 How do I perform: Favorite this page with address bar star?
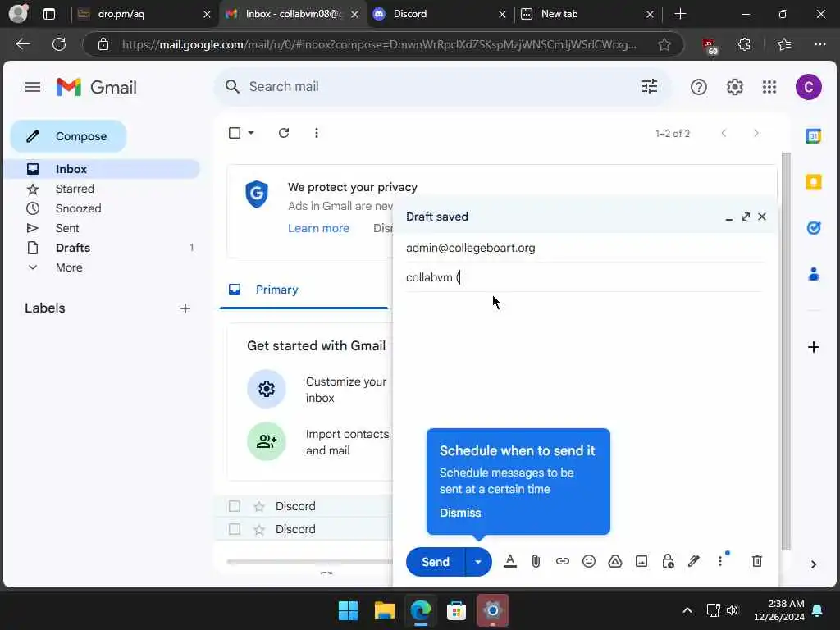point(664,44)
